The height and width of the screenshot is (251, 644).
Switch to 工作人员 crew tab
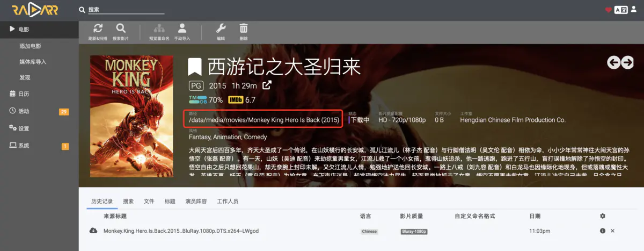[x=228, y=201]
